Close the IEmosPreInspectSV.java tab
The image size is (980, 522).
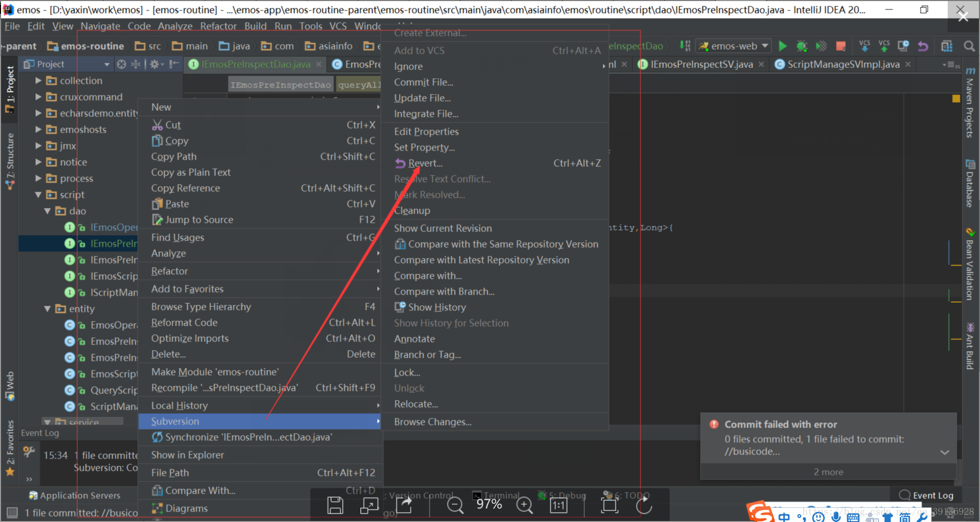coord(761,64)
